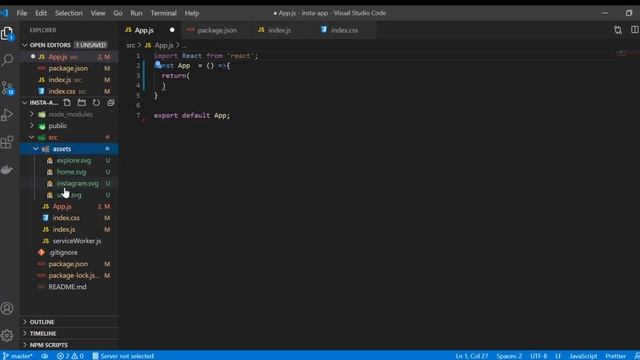
Task: Open the Manage gear icon
Action: [7, 336]
